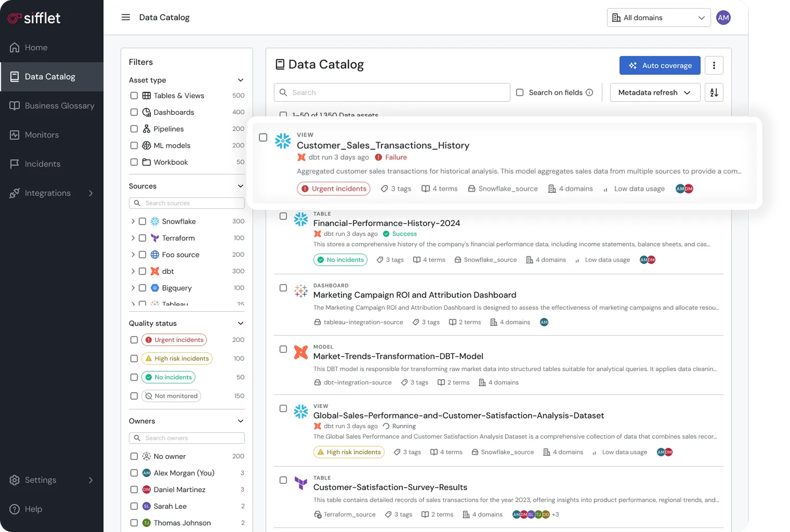Open the three-dot more options menu

tap(714, 65)
